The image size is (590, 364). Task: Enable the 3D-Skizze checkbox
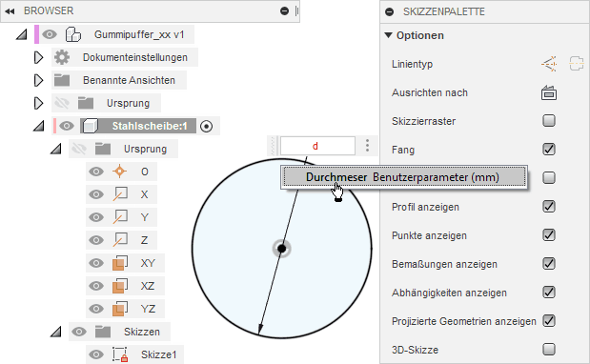[549, 350]
